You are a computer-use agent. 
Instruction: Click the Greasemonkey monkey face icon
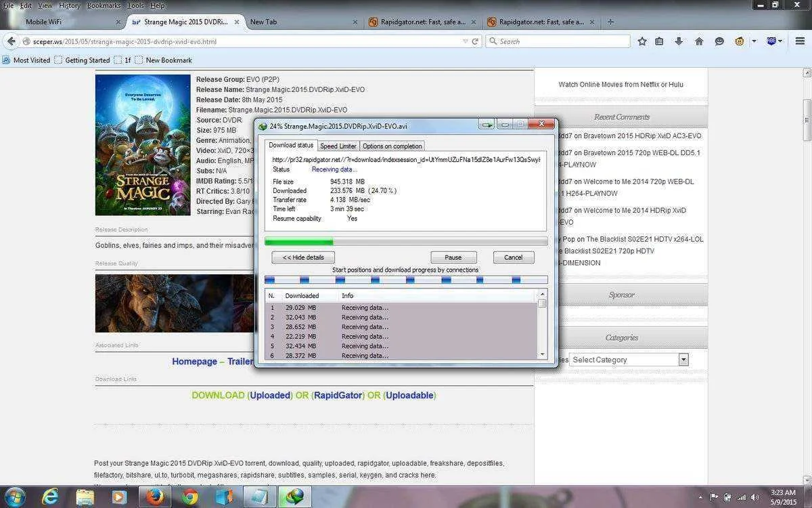(x=740, y=41)
